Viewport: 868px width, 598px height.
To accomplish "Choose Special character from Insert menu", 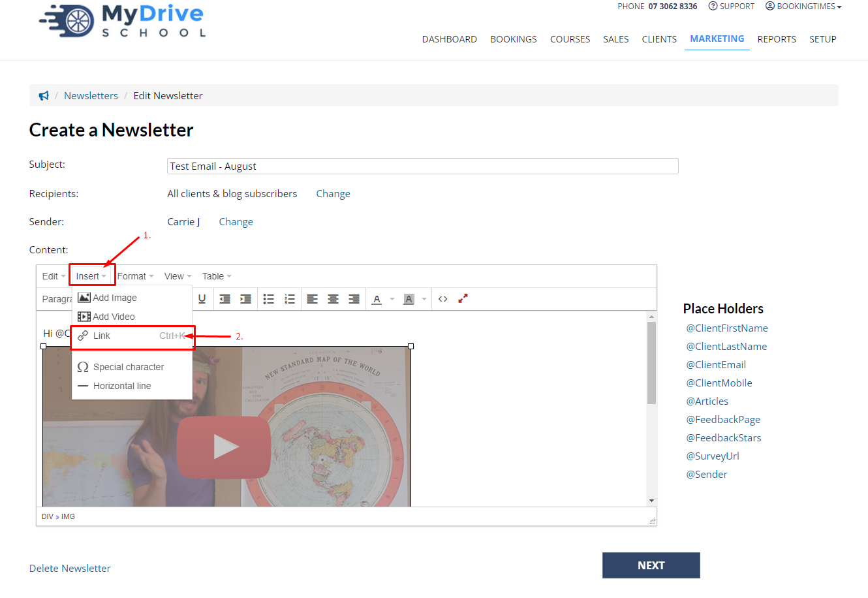I will [132, 367].
